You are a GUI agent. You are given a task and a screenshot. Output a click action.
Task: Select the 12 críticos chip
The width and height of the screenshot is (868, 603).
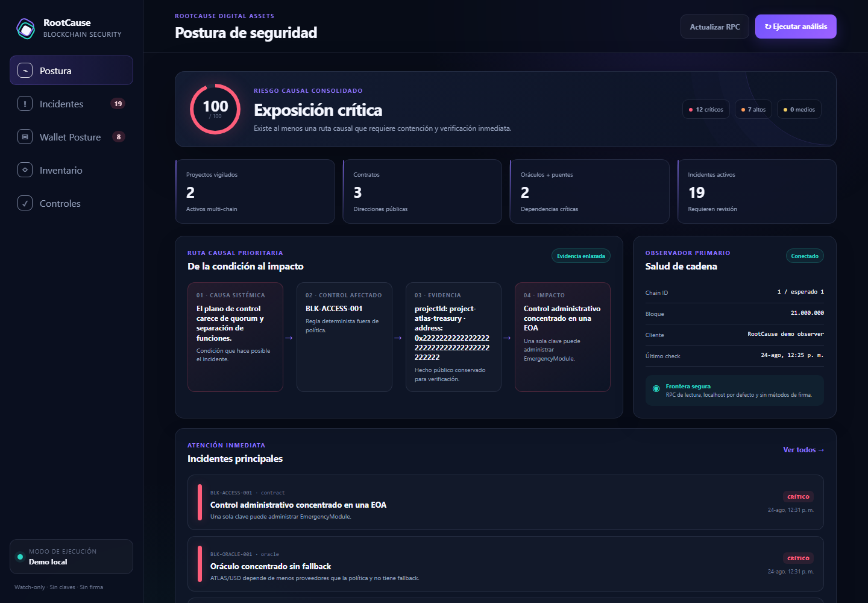click(706, 110)
